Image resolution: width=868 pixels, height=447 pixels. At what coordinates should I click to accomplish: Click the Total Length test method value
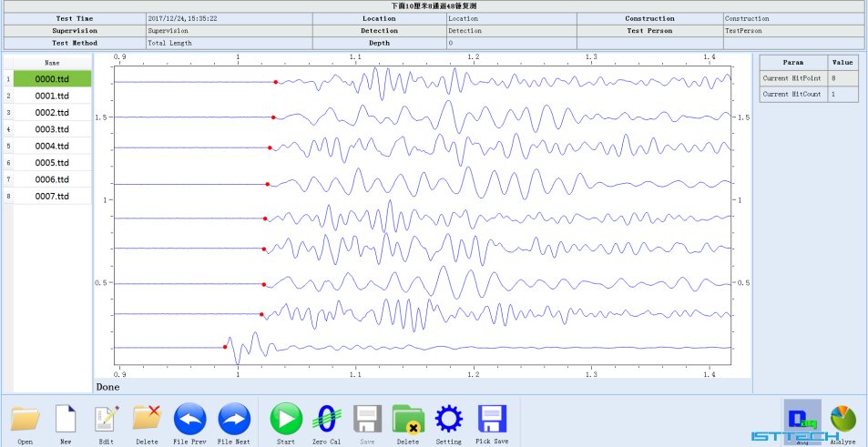click(230, 43)
